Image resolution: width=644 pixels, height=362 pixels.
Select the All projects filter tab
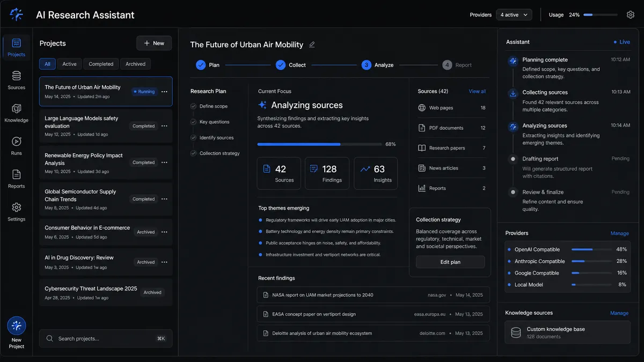(x=47, y=64)
